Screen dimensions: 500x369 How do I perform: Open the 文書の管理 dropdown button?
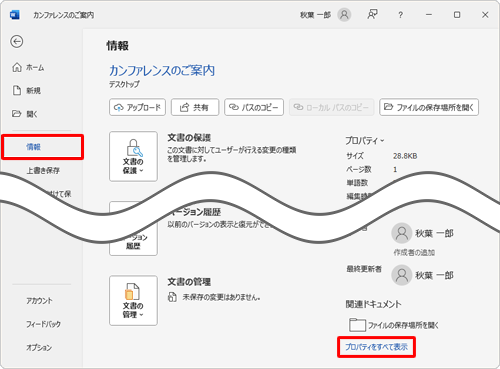pyautogui.click(x=133, y=300)
